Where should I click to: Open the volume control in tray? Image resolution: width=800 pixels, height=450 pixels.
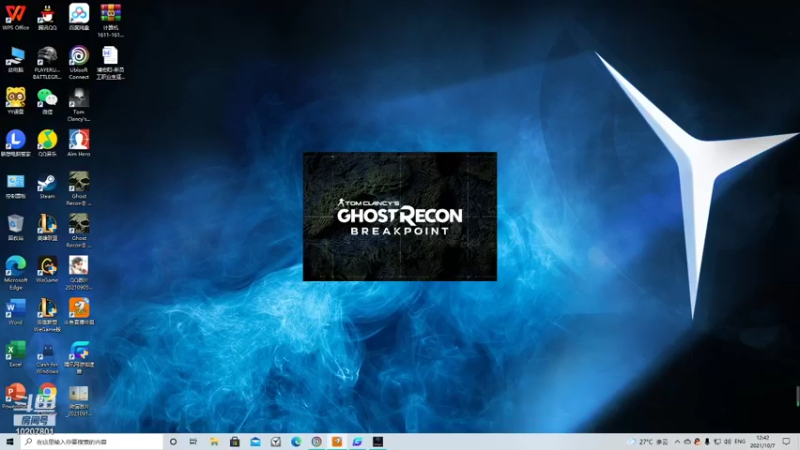tap(727, 442)
